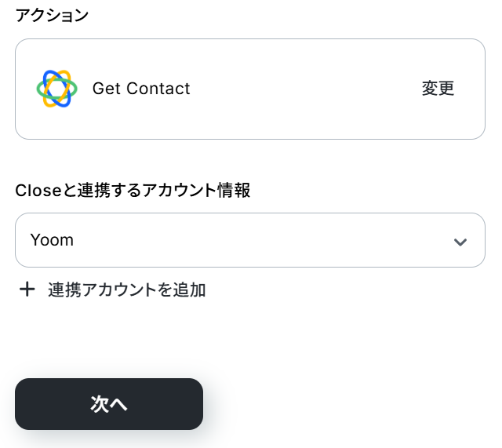Click the down arrow beside Yoom
This screenshot has width=502, height=448.
(460, 241)
